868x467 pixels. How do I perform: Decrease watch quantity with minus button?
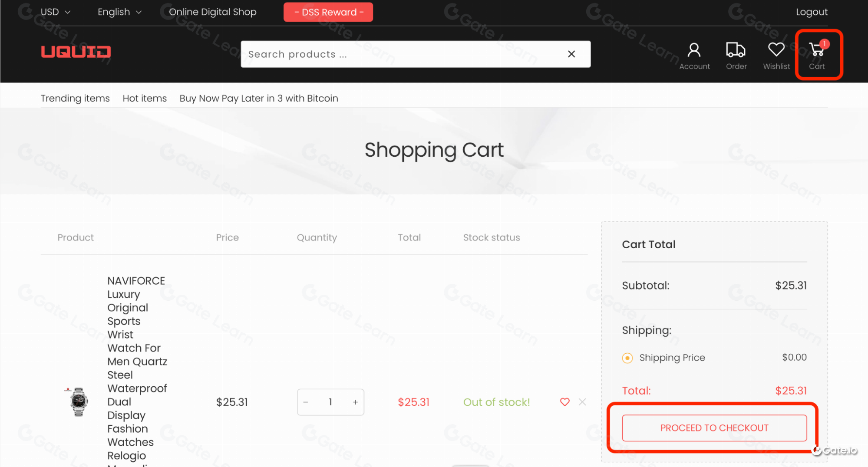tap(306, 402)
